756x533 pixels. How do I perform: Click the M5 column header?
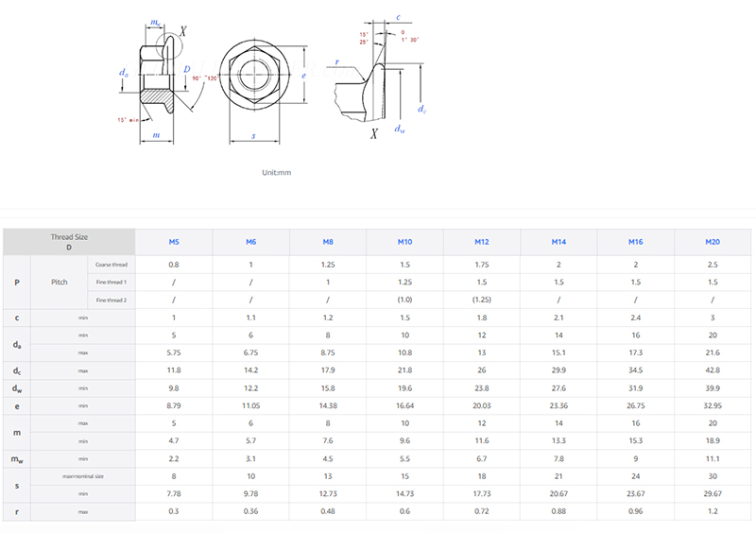click(x=174, y=242)
